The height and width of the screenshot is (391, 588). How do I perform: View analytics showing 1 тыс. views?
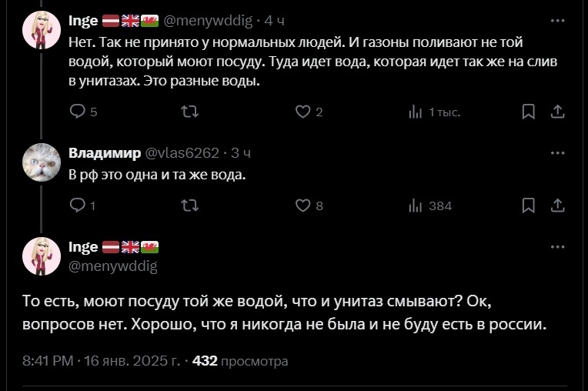pyautogui.click(x=416, y=112)
